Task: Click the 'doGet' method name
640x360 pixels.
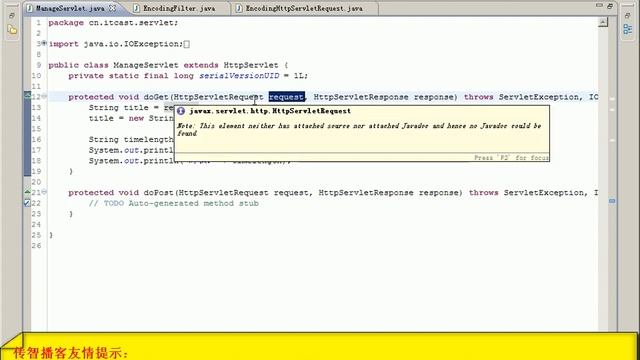Action: [156, 97]
